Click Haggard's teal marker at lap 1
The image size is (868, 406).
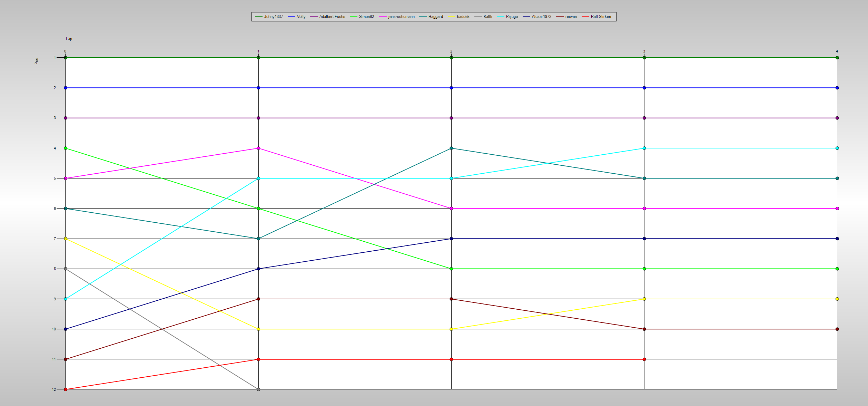(258, 239)
